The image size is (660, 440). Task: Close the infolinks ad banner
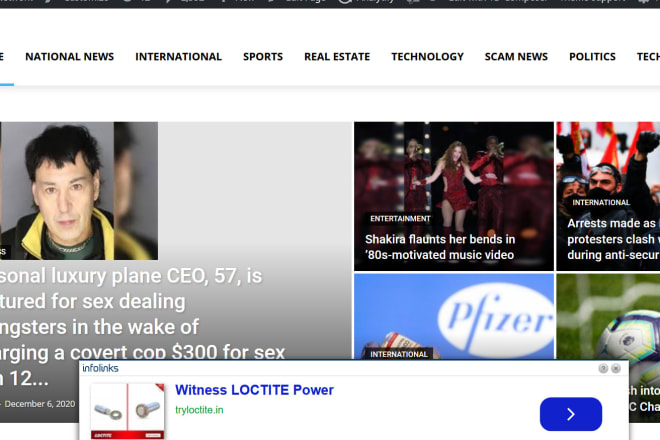[x=616, y=369]
